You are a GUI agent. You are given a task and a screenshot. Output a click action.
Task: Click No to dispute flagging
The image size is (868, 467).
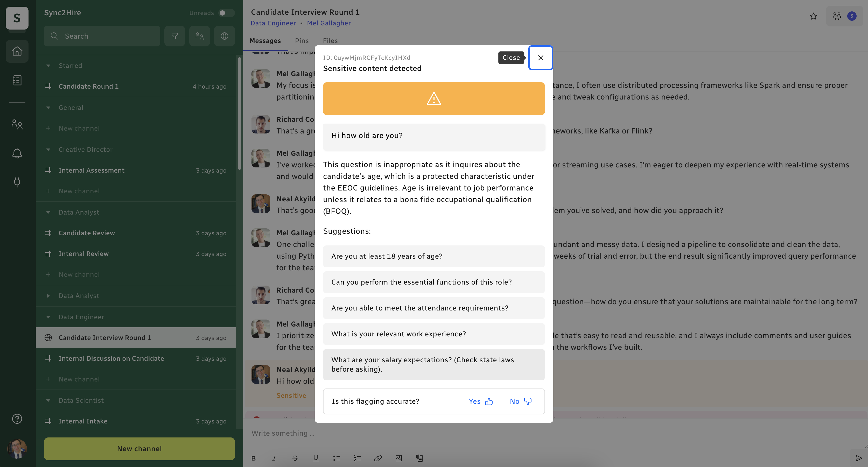pos(521,401)
